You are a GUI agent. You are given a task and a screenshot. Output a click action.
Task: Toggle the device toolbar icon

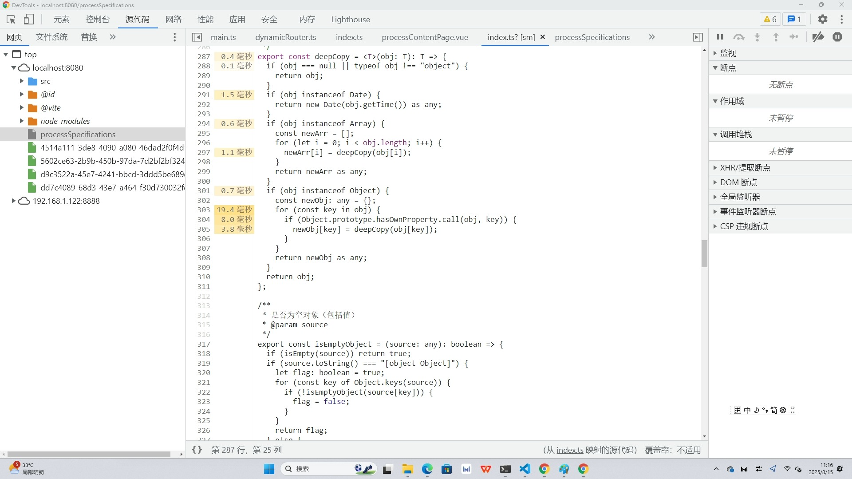click(29, 20)
